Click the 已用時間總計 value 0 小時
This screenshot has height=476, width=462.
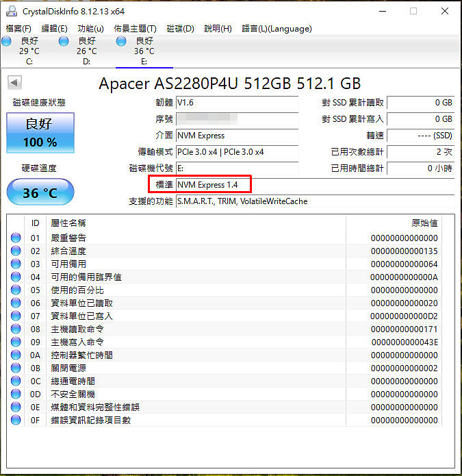(421, 168)
